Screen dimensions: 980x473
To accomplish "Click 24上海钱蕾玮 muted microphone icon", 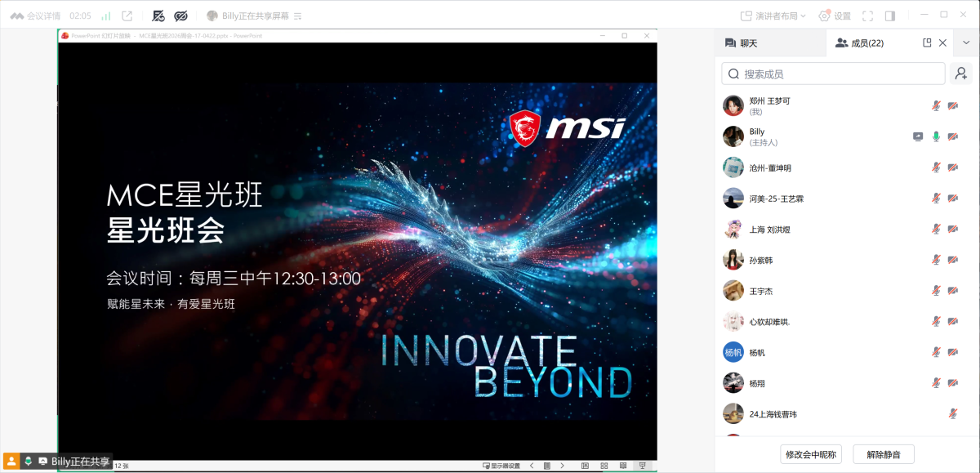I will [x=952, y=413].
